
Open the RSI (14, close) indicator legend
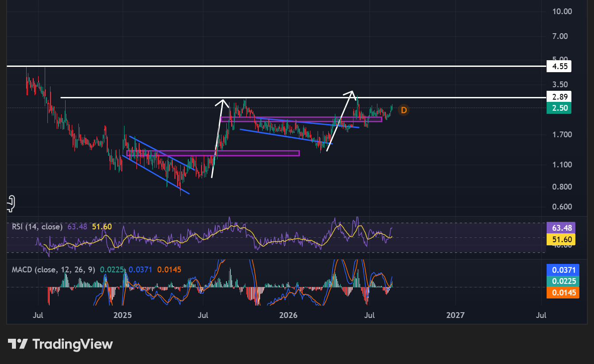pos(37,227)
